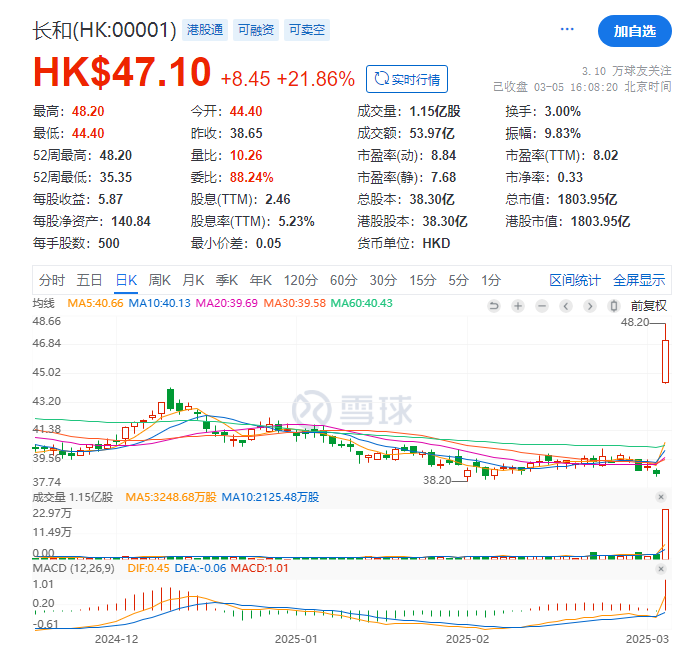Click the MA5:40.66 moving average label

coord(95,303)
